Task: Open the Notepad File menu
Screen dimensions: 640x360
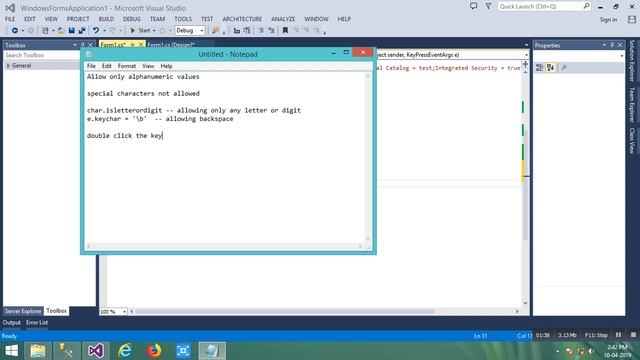Action: (x=91, y=66)
